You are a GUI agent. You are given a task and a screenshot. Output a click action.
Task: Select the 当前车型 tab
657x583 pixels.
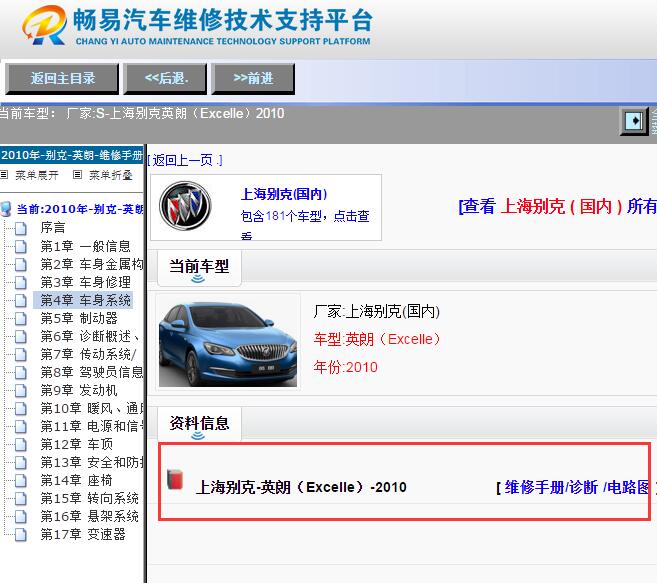click(x=199, y=267)
